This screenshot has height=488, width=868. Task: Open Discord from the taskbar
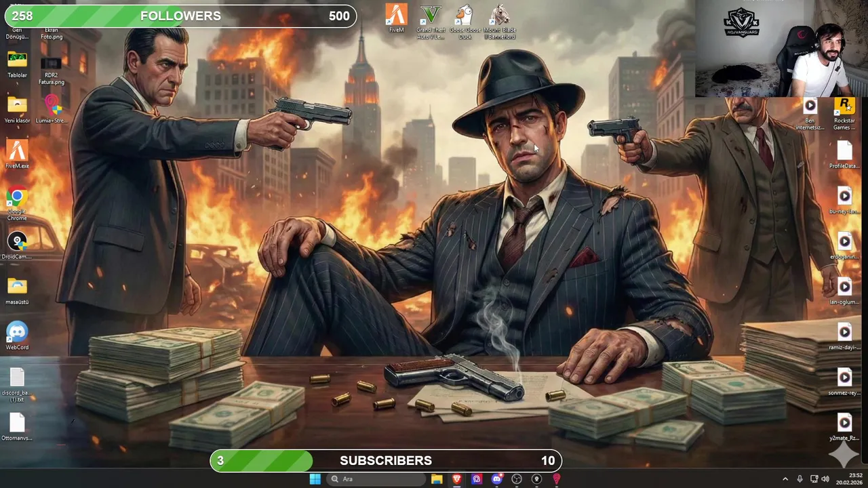tap(496, 479)
